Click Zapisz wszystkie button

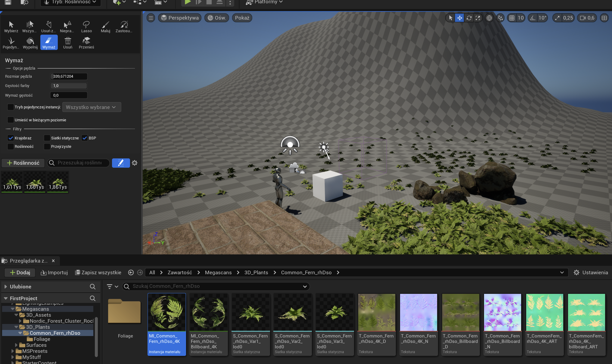98,272
